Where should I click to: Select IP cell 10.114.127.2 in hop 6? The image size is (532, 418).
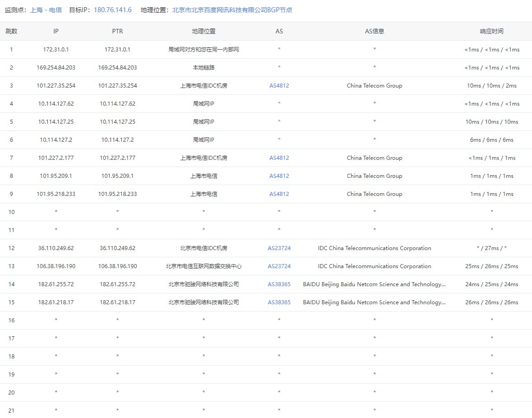(56, 139)
